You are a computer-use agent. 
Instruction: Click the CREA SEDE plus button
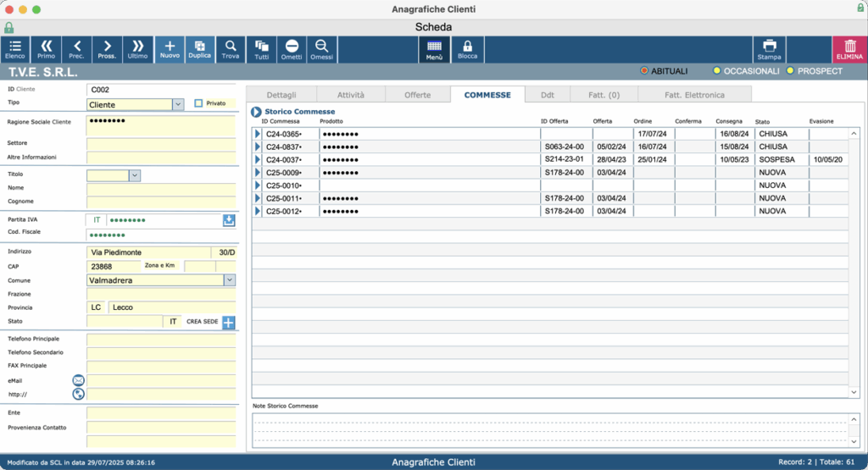(x=229, y=323)
